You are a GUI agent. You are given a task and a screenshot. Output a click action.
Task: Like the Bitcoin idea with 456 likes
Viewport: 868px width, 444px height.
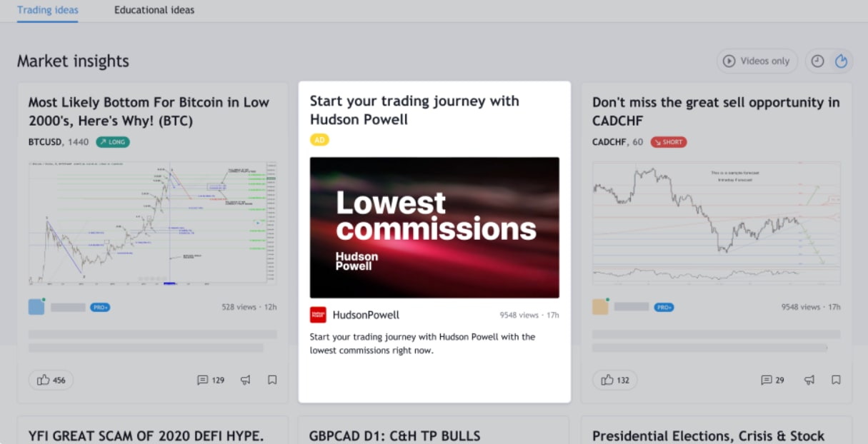(x=51, y=380)
